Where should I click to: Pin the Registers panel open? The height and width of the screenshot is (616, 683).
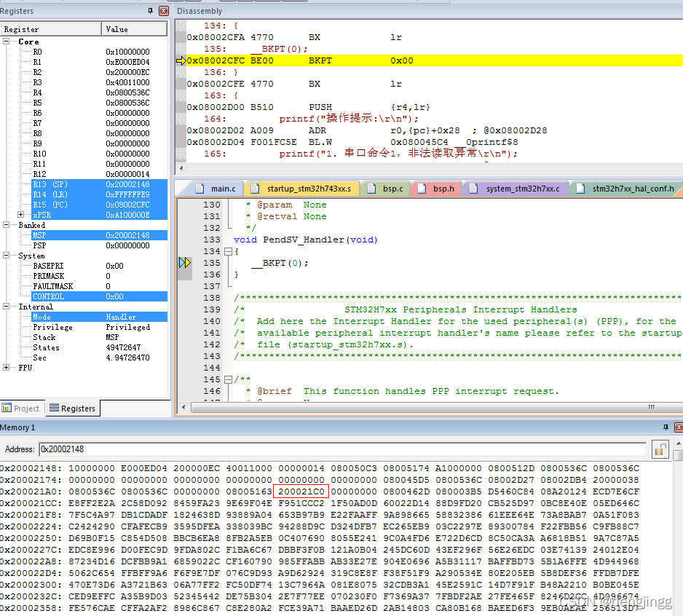150,11
